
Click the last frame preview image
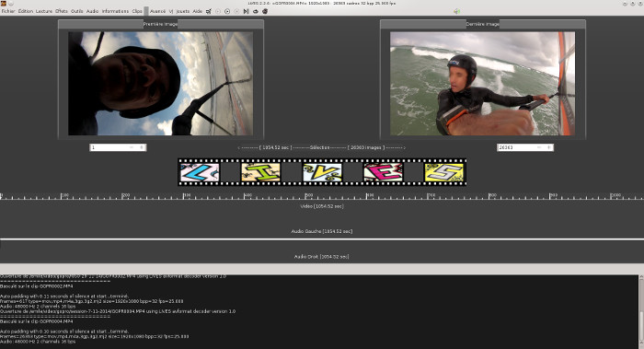pyautogui.click(x=483, y=84)
